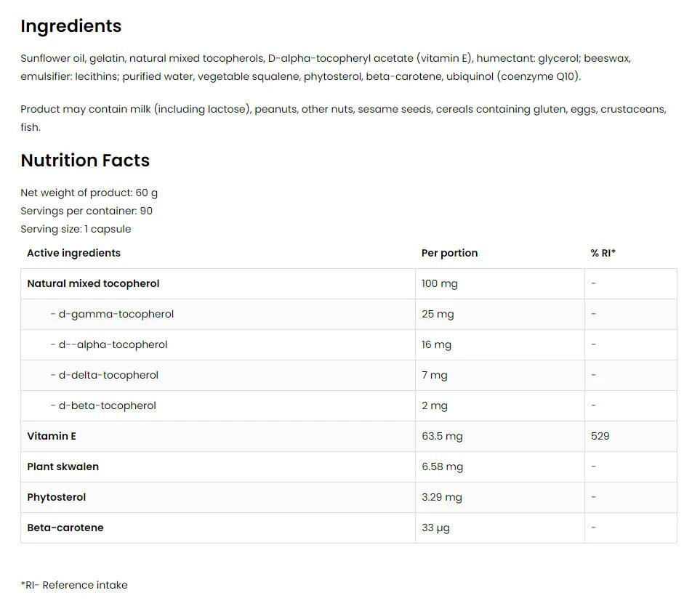
Task: Select the Plant skwalen row label
Action: [x=63, y=466]
